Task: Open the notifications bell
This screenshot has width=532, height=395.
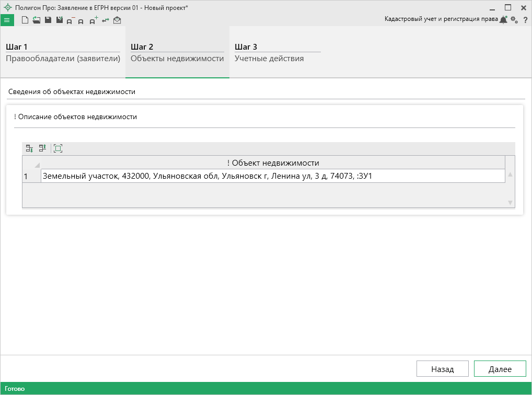Action: pos(503,20)
